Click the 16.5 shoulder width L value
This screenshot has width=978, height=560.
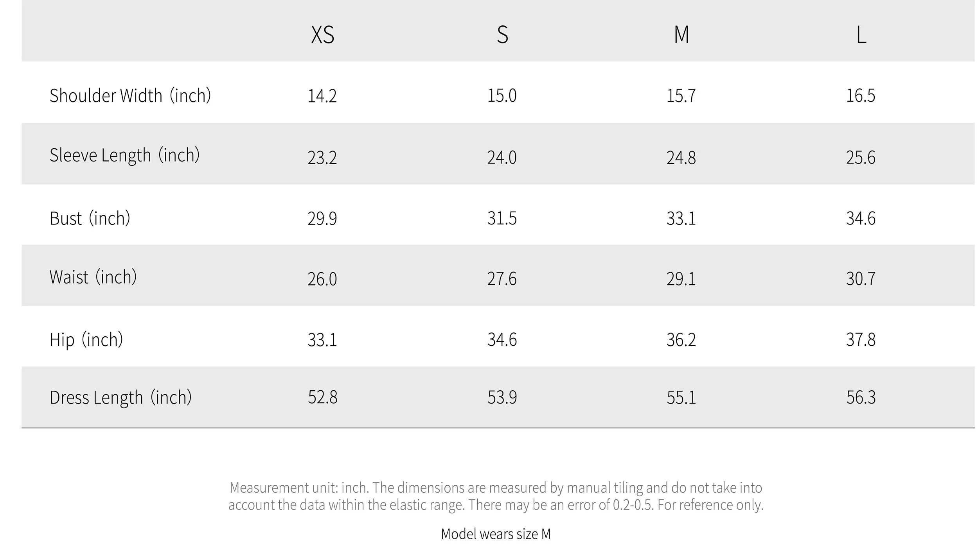pos(861,96)
